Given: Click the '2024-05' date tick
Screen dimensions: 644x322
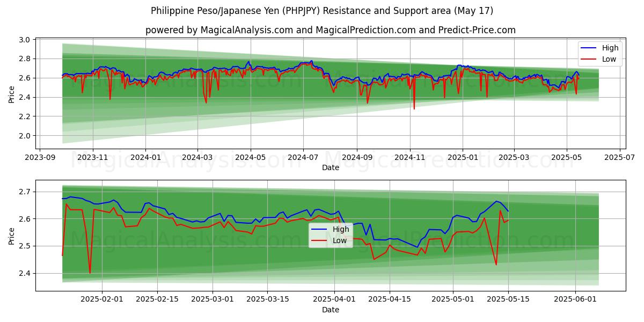Looking at the screenshot, I should [251, 158].
